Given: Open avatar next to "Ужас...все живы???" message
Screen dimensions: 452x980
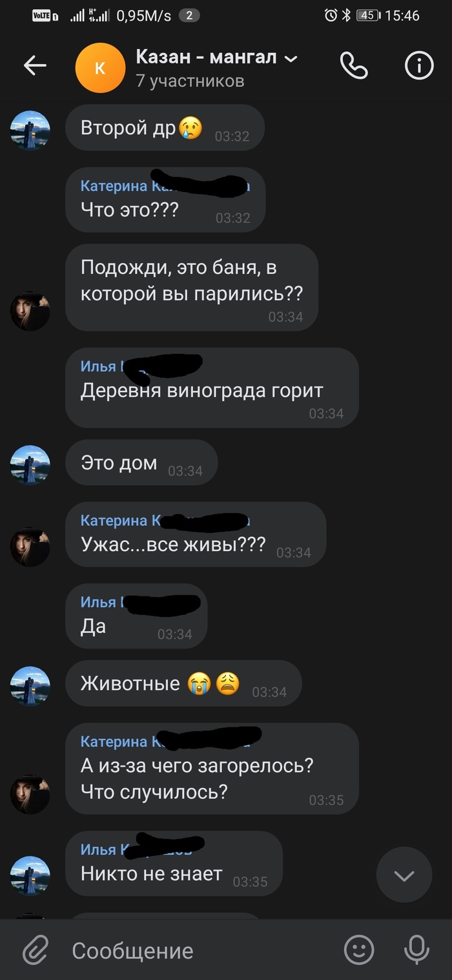Looking at the screenshot, I should pyautogui.click(x=30, y=547).
